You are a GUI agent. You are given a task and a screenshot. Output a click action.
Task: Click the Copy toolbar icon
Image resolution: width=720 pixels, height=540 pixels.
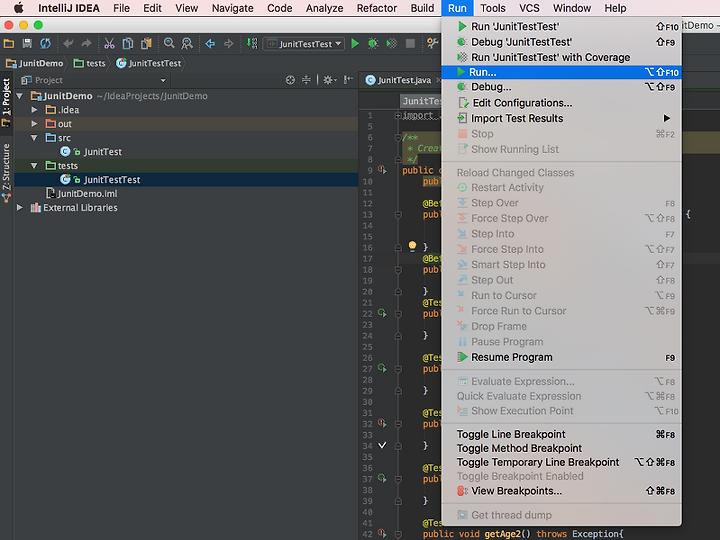128,44
